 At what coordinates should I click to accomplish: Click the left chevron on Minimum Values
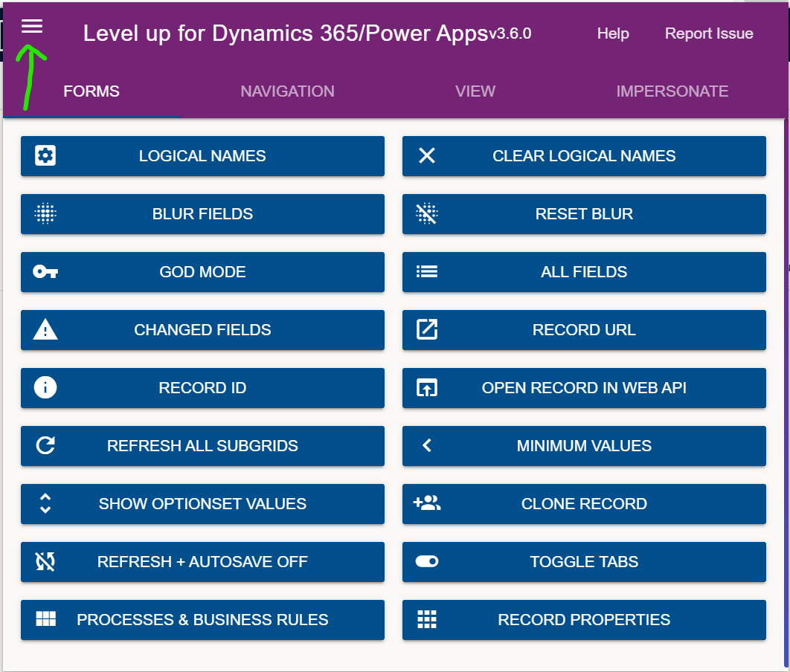[x=426, y=446]
